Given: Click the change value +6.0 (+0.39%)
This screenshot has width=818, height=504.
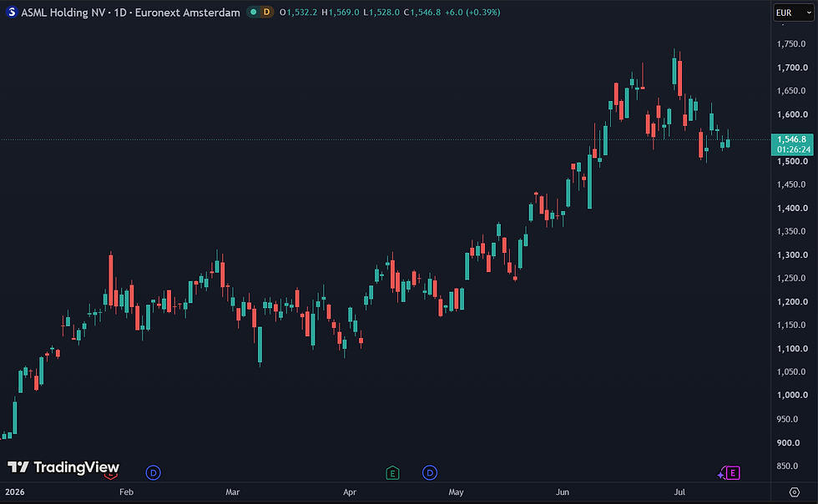Looking at the screenshot, I should (472, 12).
